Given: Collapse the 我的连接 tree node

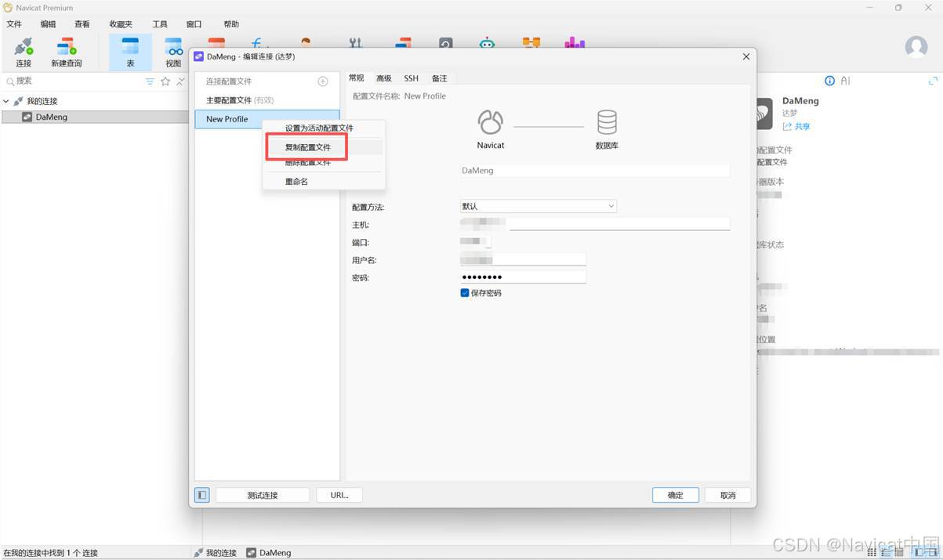Looking at the screenshot, I should 6,101.
